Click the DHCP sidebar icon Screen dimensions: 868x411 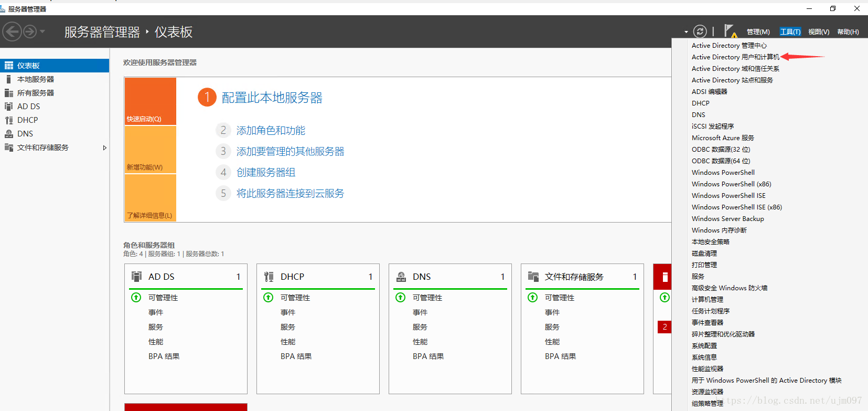[8, 120]
